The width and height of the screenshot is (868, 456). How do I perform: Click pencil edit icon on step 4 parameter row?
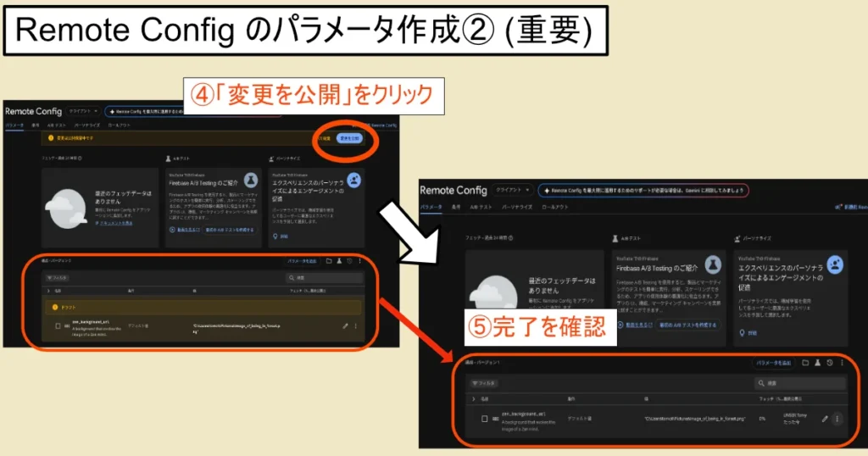pos(346,326)
